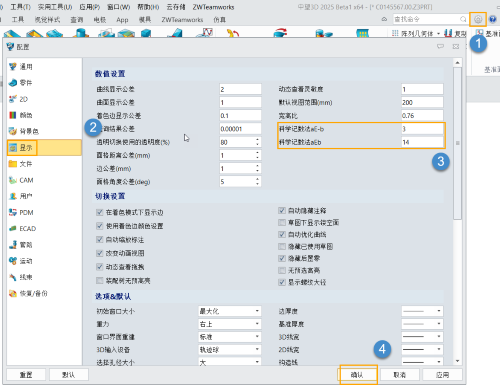Switch to the 仿真 ribbon tab
500x391 pixels.
click(219, 20)
